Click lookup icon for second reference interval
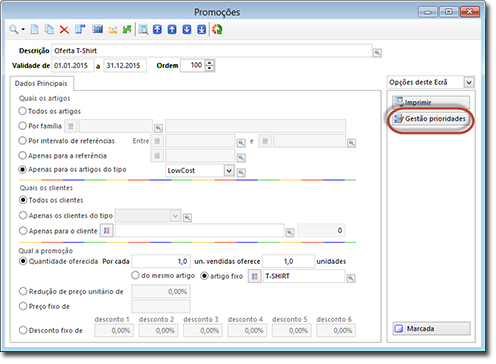The height and width of the screenshot is (364, 496). tap(351, 143)
